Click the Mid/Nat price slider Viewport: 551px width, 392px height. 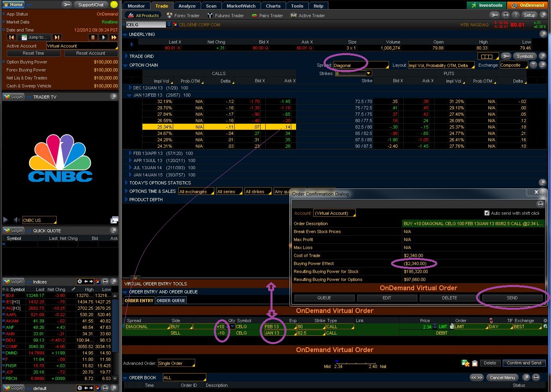(356, 363)
